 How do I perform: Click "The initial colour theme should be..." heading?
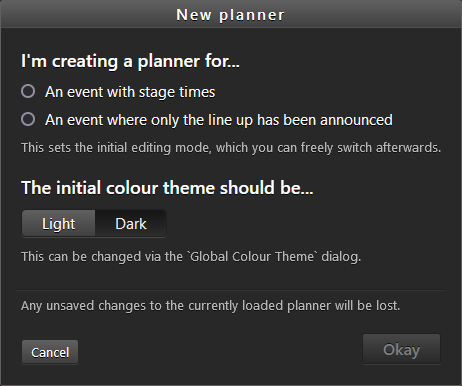[x=167, y=188]
